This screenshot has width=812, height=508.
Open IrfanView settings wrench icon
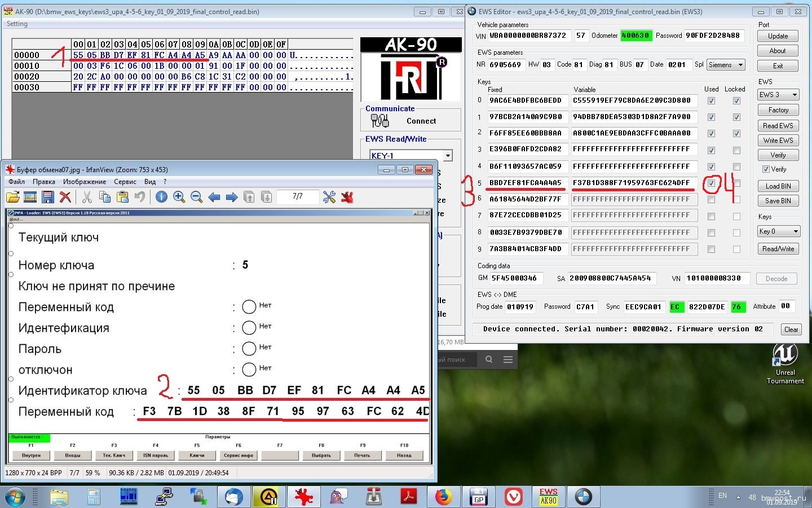(329, 197)
